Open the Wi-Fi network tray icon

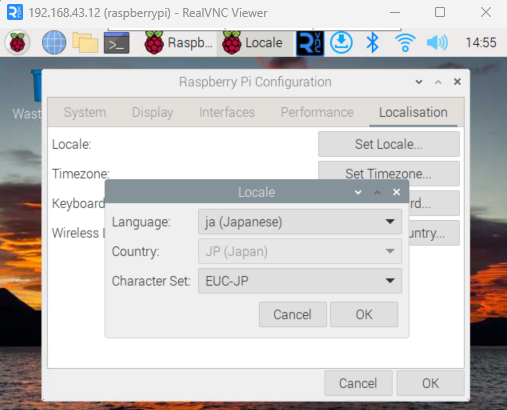[405, 43]
